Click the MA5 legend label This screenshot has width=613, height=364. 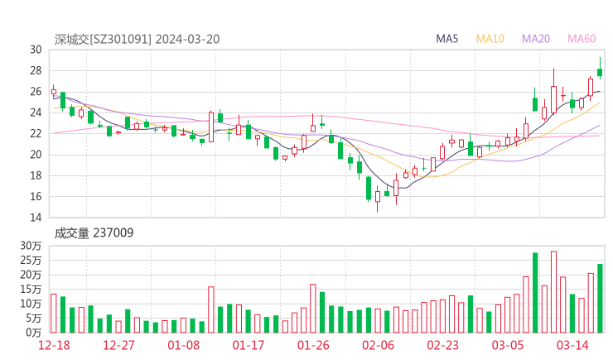pyautogui.click(x=446, y=39)
